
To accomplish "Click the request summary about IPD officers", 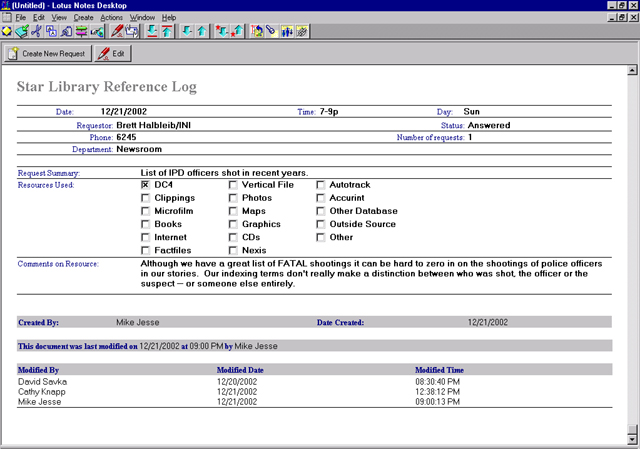I will (224, 173).
